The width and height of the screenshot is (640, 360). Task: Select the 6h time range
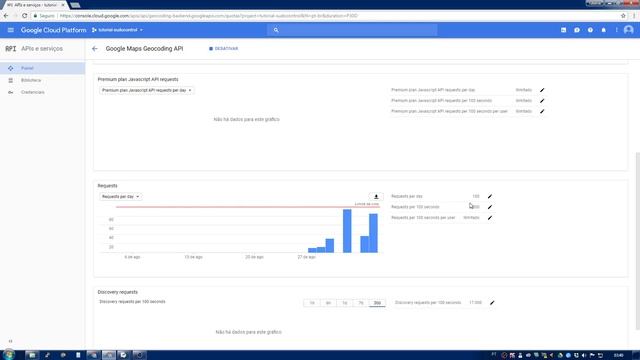click(328, 303)
